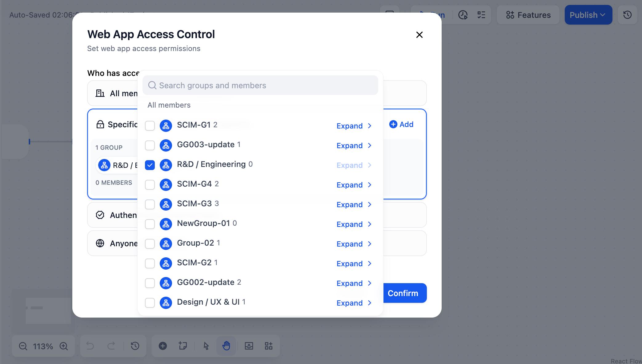The height and width of the screenshot is (364, 642).
Task: Check the SCIM-G1 group checkbox
Action: pos(150,126)
